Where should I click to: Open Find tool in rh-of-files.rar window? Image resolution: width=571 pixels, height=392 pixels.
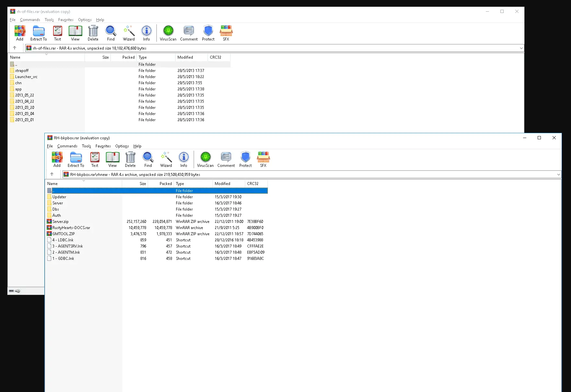[x=111, y=33]
